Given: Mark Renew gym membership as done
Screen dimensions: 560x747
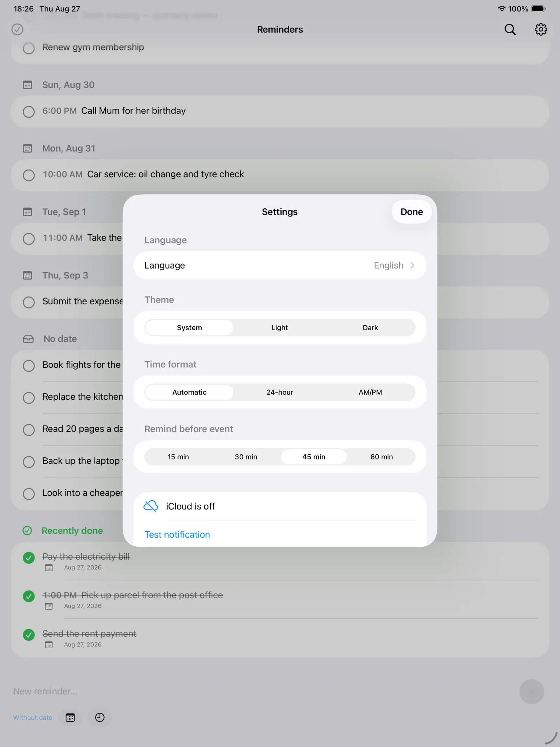Looking at the screenshot, I should pos(29,48).
